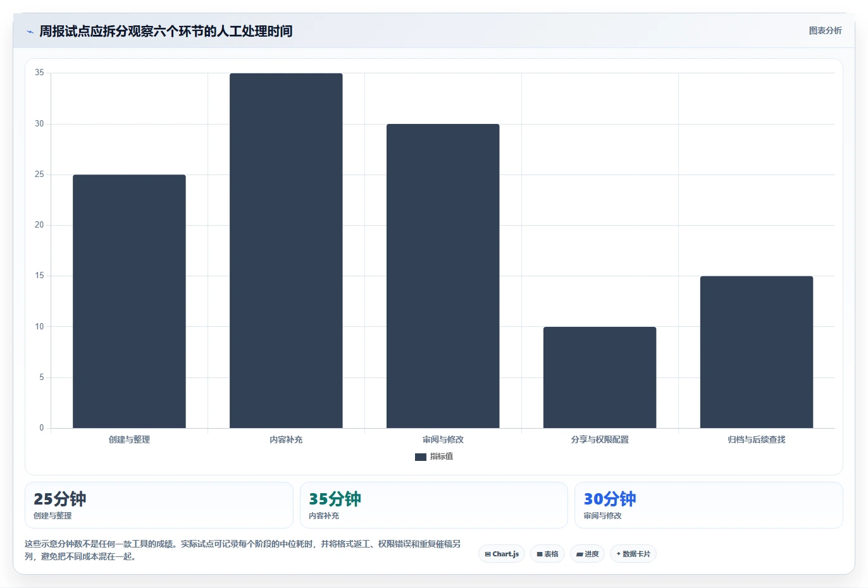The image size is (868, 588).
Task: Click the y-axis value 20
Action: 39,225
